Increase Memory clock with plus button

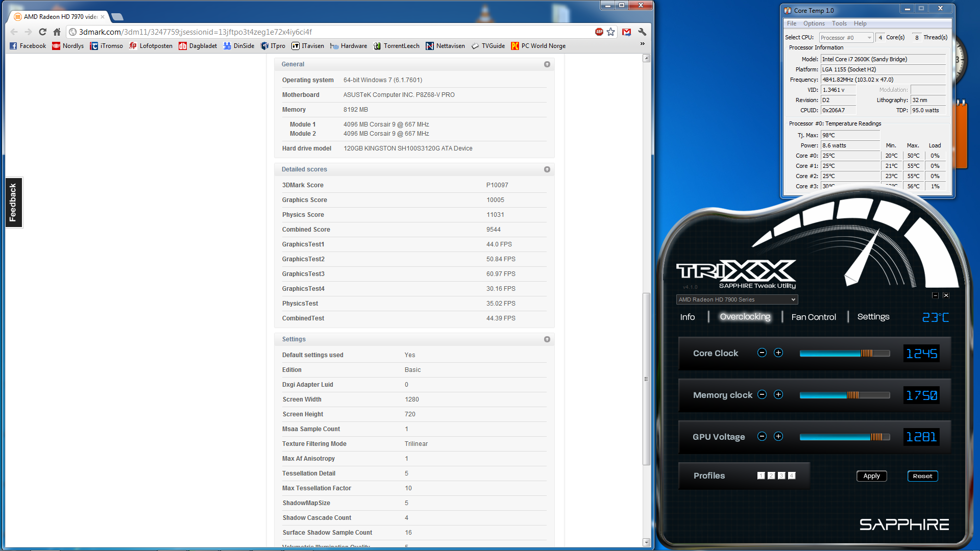pos(778,394)
